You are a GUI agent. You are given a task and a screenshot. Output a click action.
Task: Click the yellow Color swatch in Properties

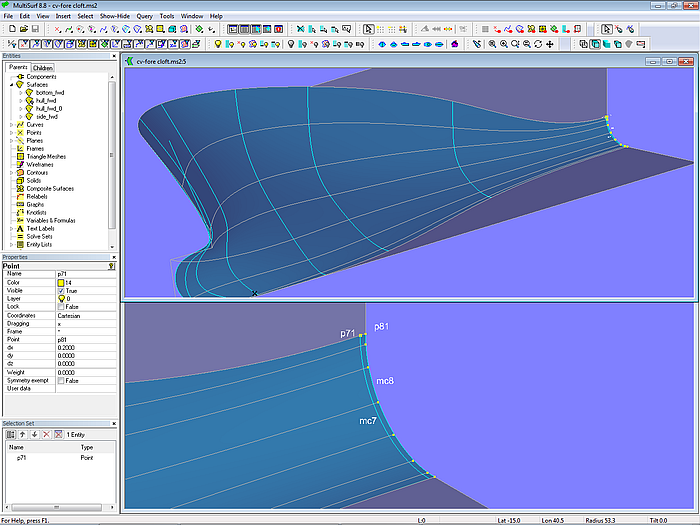(61, 283)
